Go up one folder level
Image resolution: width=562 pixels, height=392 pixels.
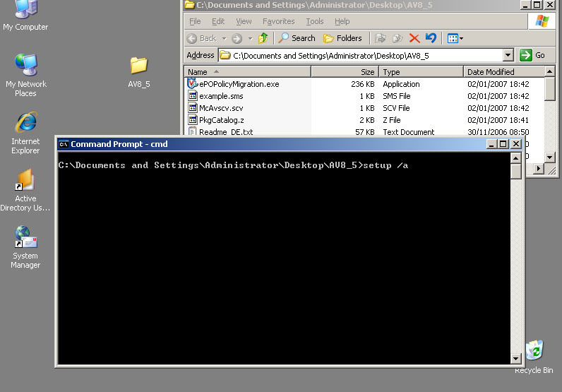(263, 38)
